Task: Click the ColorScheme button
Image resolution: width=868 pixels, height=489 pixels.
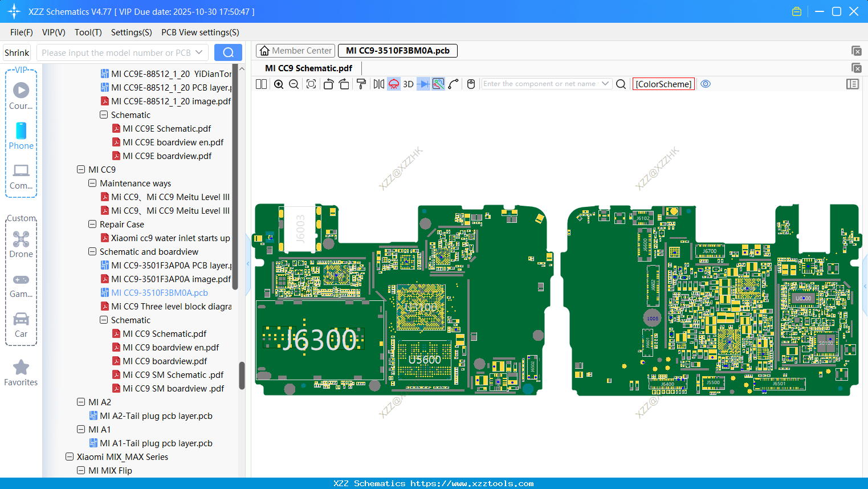Action: pos(663,84)
